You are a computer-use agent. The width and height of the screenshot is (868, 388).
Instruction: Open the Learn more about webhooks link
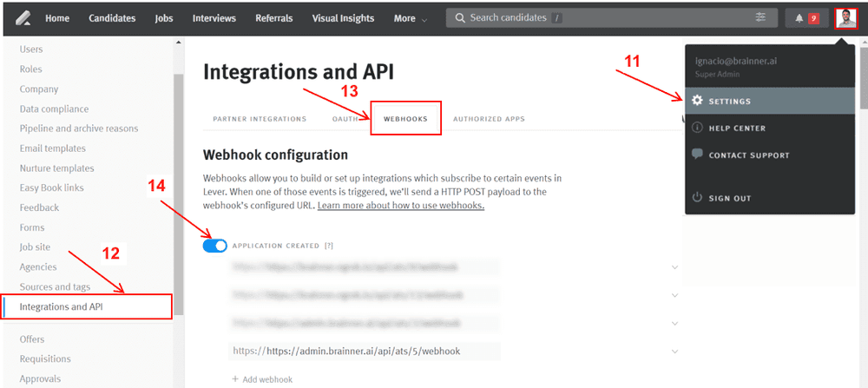[400, 206]
